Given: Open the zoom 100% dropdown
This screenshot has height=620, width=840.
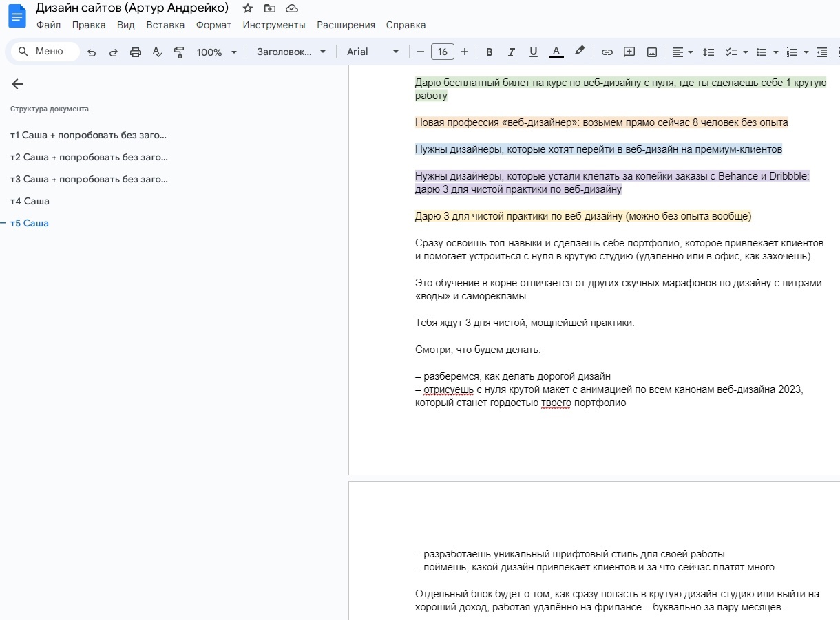Looking at the screenshot, I should pyautogui.click(x=216, y=52).
